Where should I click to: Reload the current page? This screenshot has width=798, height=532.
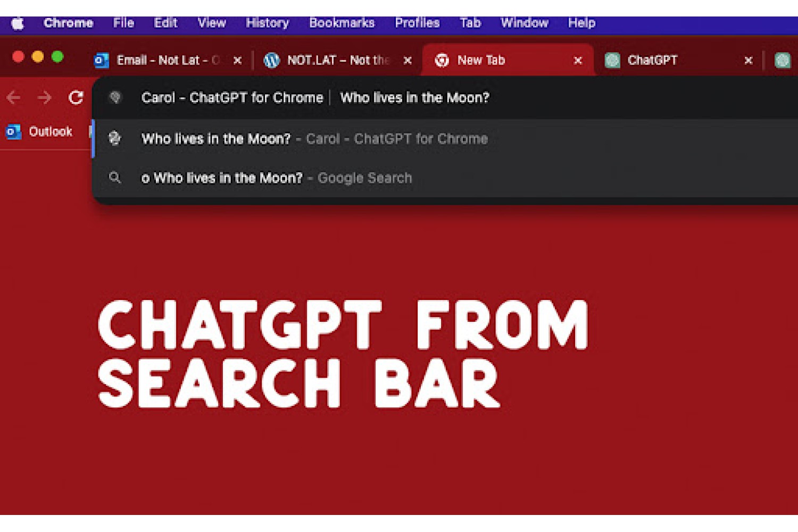76,97
